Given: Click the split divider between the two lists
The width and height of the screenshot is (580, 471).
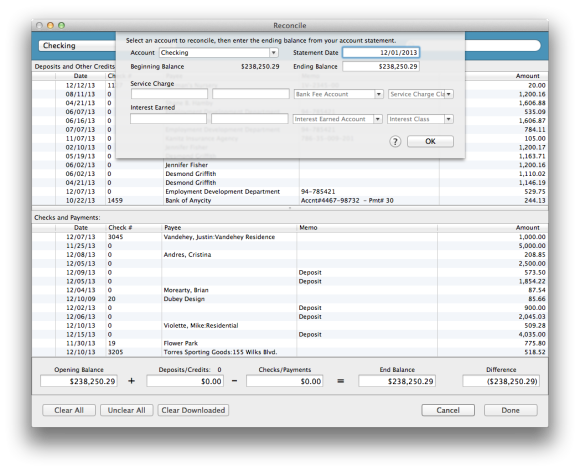Looking at the screenshot, I should click(x=290, y=208).
